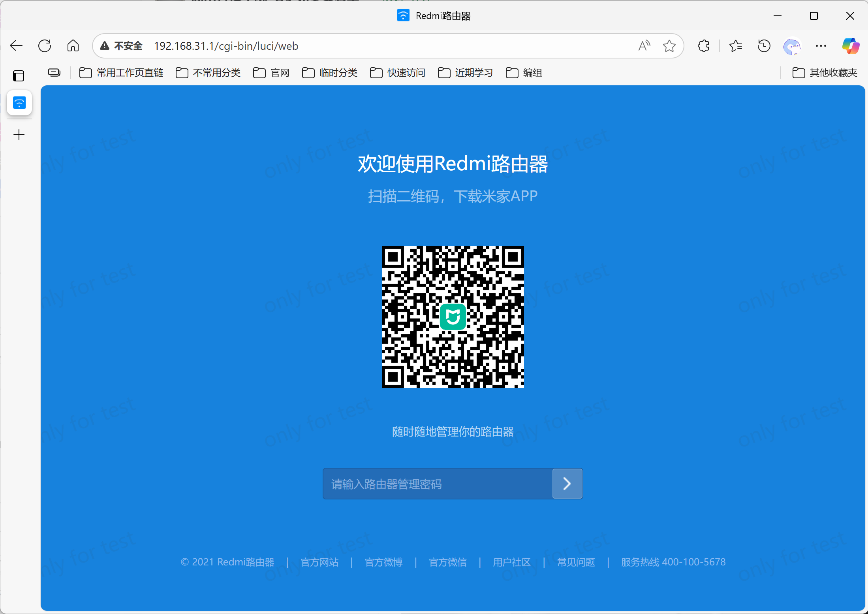Open the browser history icon
The image size is (868, 614).
coord(764,46)
